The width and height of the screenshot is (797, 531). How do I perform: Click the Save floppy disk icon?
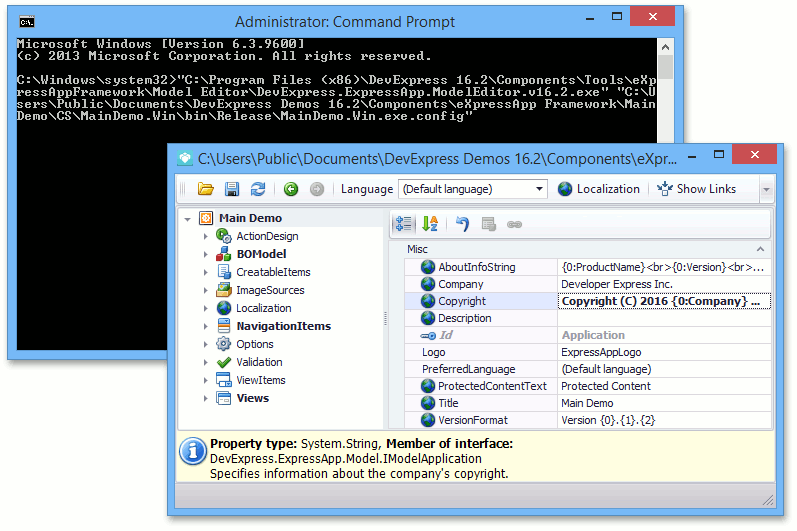click(232, 189)
